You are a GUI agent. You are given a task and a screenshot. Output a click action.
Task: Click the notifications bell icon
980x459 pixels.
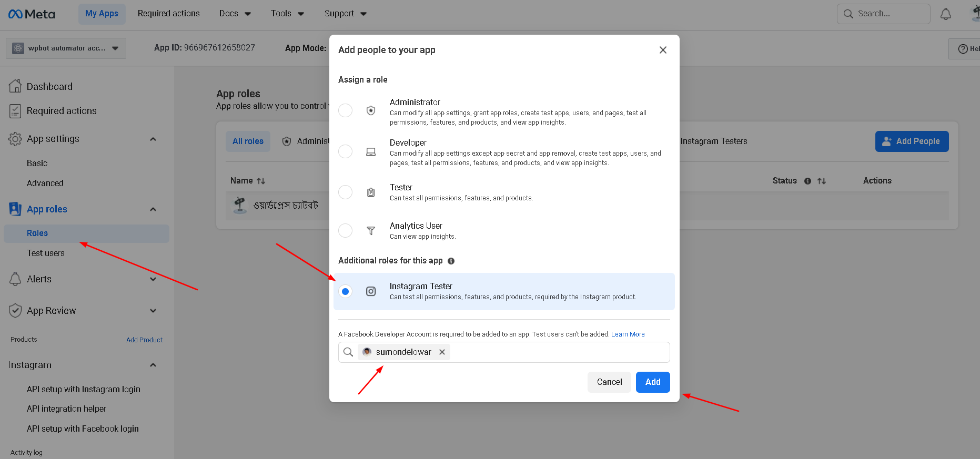click(x=945, y=14)
